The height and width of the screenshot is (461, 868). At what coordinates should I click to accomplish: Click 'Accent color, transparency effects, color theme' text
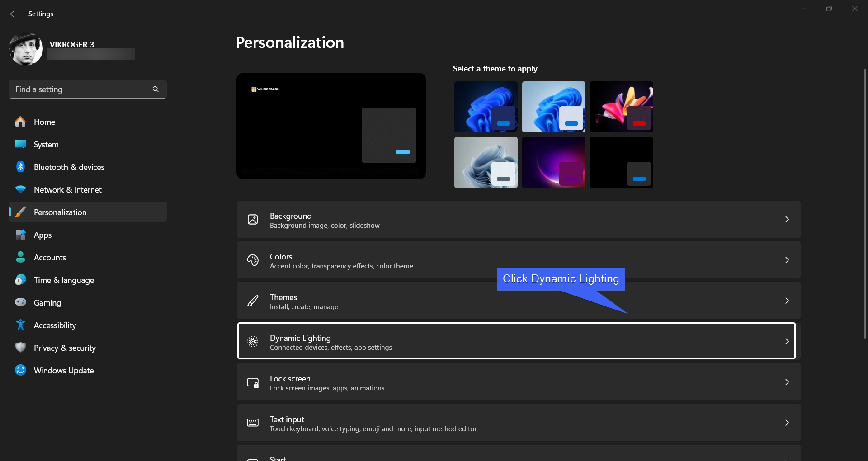coord(341,266)
